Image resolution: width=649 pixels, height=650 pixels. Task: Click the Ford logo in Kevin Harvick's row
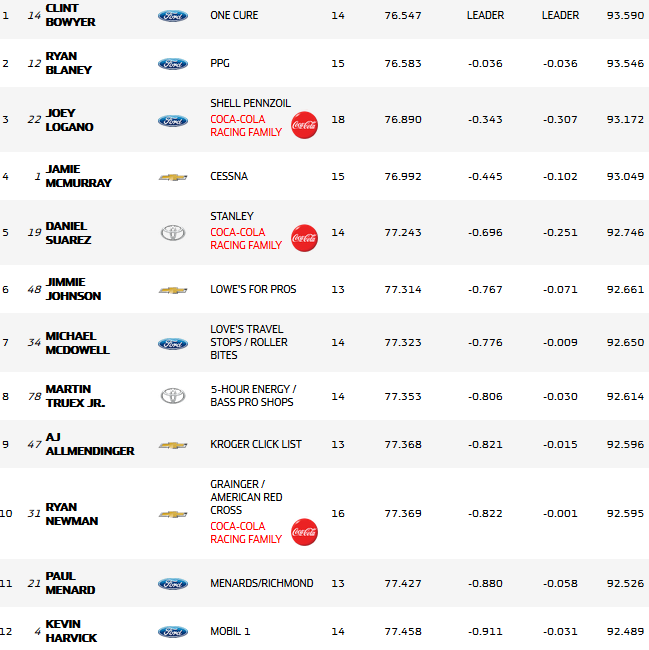[172, 632]
